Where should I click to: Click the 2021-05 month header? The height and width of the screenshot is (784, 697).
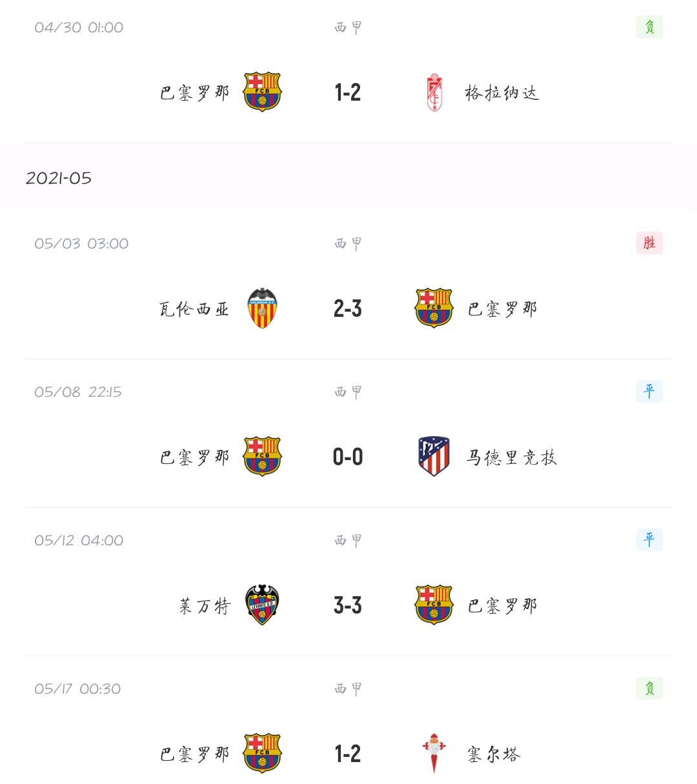[59, 178]
